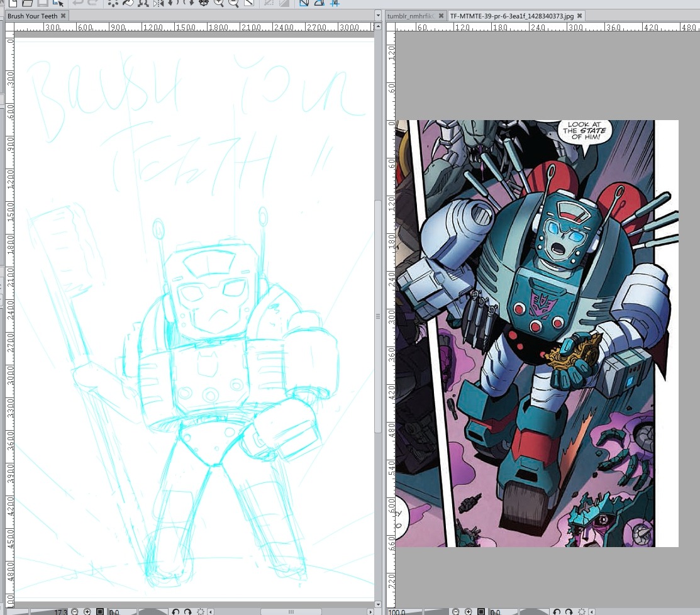Click the sketch canvas rotation angle slider
700x615 pixels.
138,611
